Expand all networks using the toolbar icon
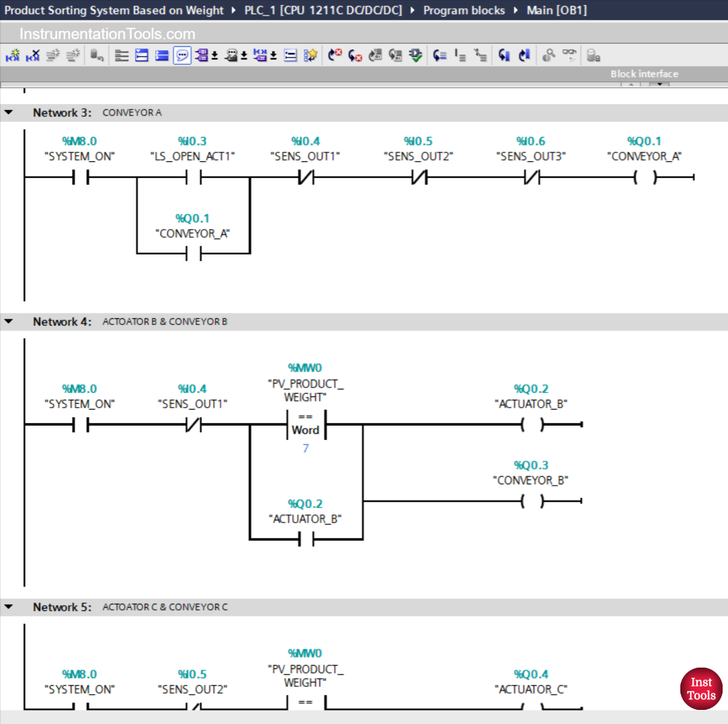The height and width of the screenshot is (724, 728). point(141,55)
